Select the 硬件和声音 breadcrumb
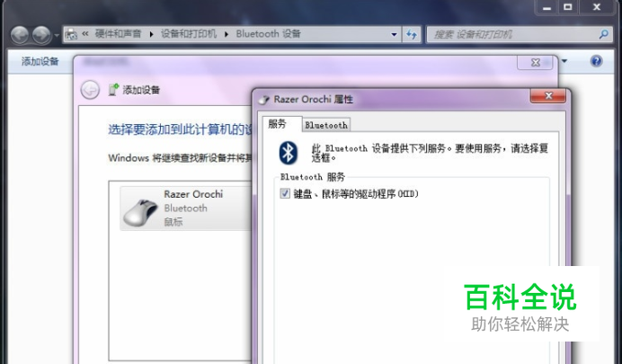The width and height of the screenshot is (622, 364). click(118, 34)
